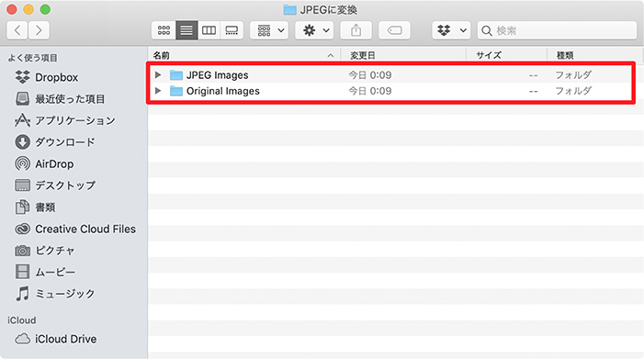Viewport: 644px width, 359px height.
Task: Open ピクチャ in the sidebar
Action: (x=44, y=251)
